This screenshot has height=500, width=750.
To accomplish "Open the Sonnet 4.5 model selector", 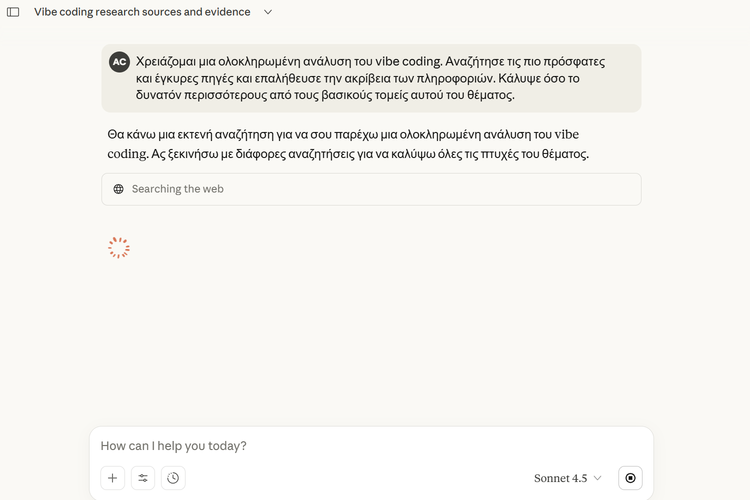I will 568,478.
